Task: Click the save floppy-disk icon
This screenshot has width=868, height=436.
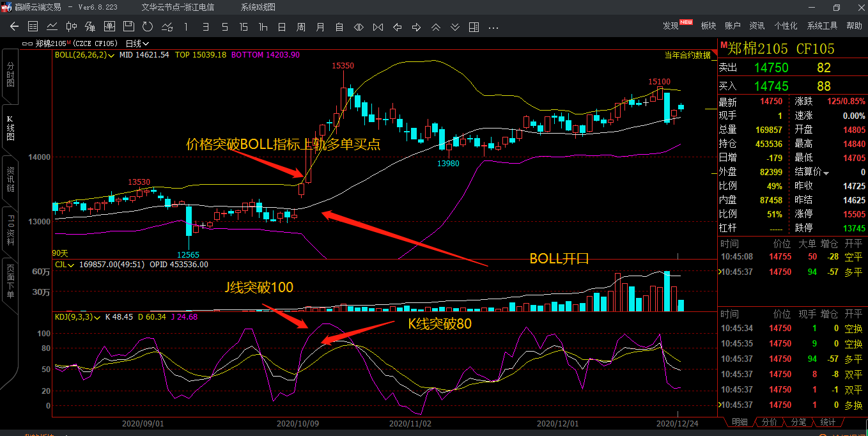Action: [x=128, y=26]
